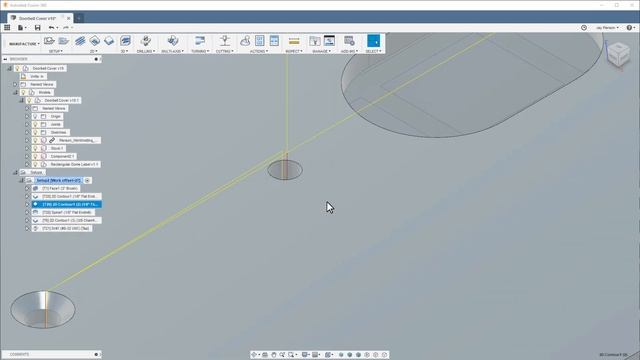Viewport: 640px width, 360px height.
Task: Click the Multi-Axis toolpath icon
Action: tap(173, 40)
